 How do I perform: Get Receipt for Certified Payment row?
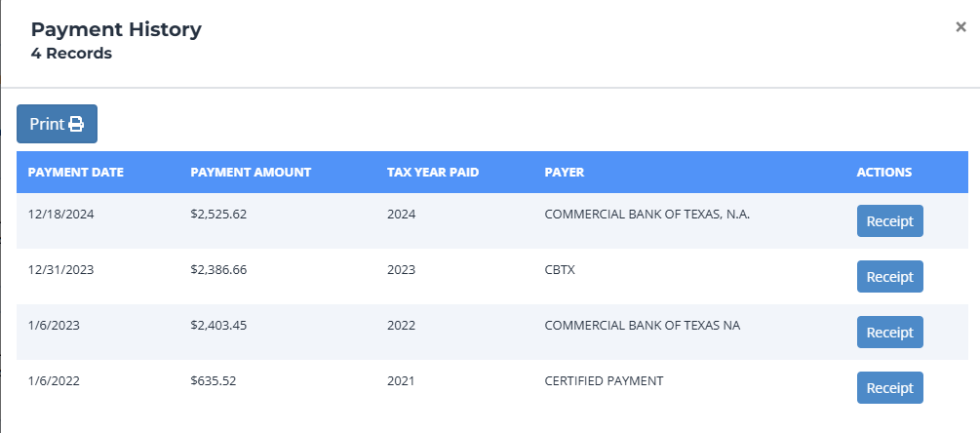click(x=889, y=387)
